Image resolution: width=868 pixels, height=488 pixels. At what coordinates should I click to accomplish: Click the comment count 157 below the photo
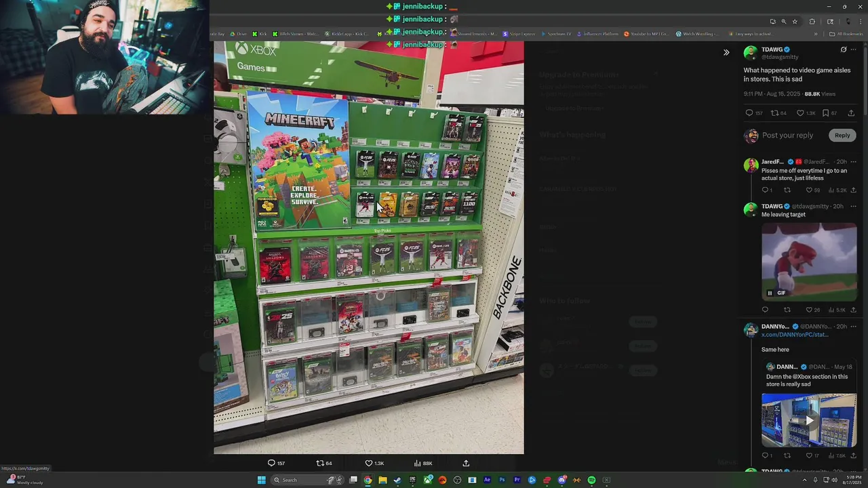tap(276, 464)
